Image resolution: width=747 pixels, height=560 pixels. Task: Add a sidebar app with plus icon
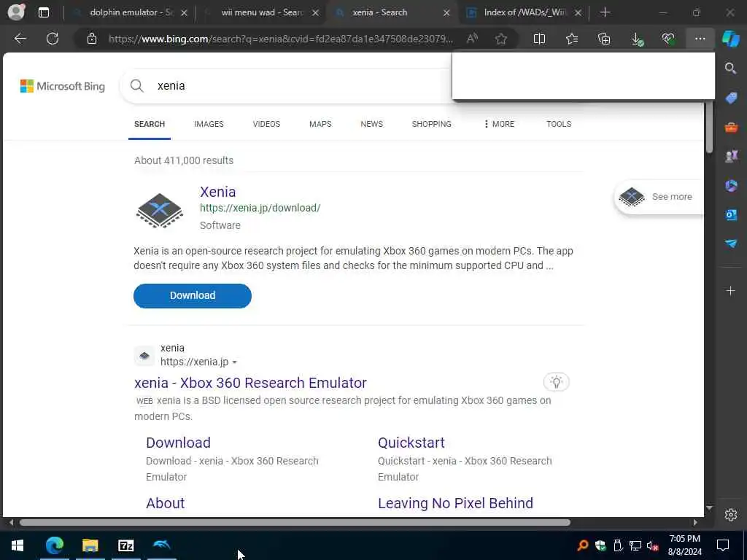[x=730, y=290]
